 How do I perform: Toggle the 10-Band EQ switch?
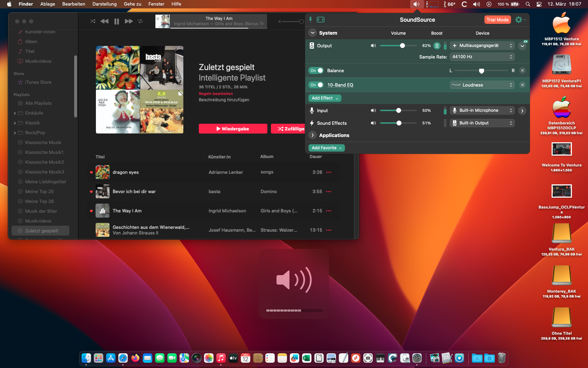[316, 85]
